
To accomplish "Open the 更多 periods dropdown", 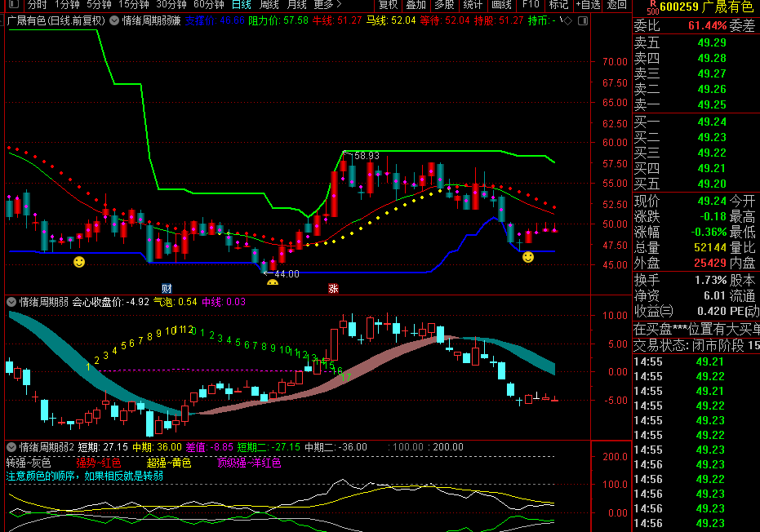I will [x=327, y=4].
